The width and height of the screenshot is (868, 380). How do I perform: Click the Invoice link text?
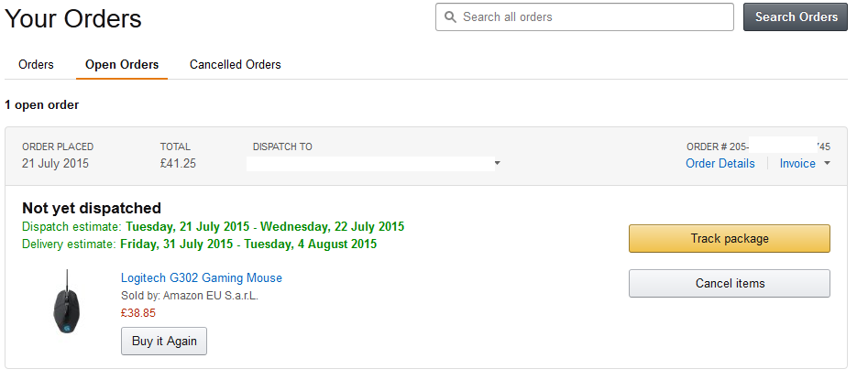coord(797,164)
